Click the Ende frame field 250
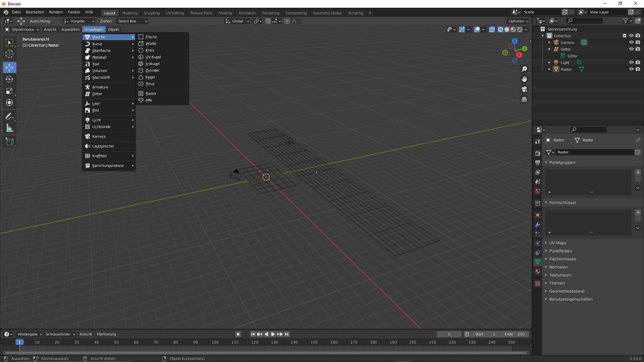 pos(515,334)
